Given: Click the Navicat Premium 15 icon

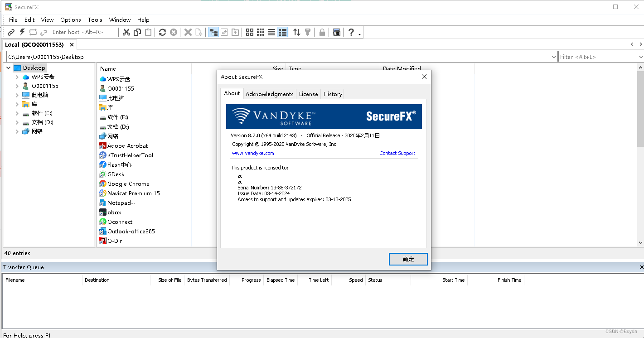Looking at the screenshot, I should tap(103, 193).
